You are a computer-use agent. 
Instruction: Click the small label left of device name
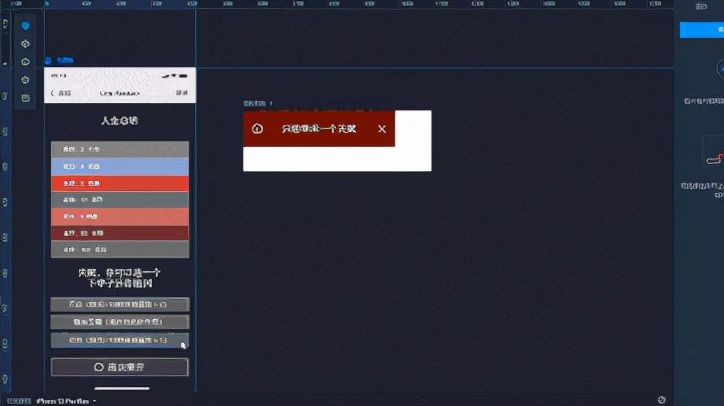(18, 401)
